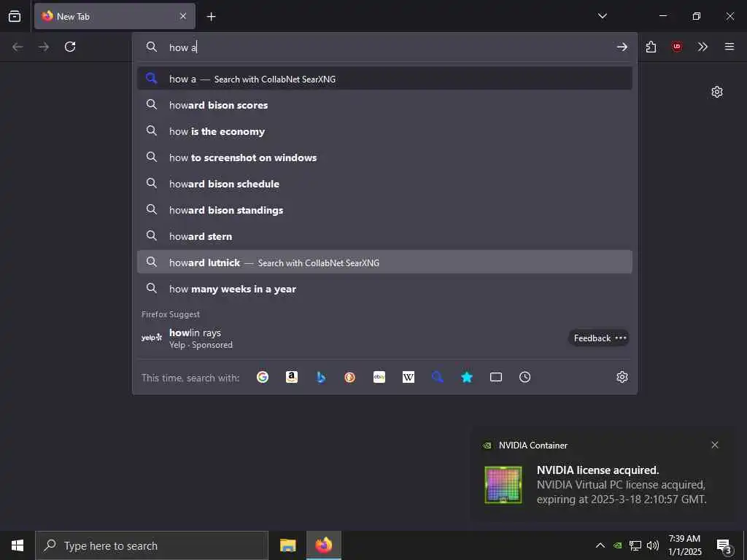
Task: Select the New Tab tab
Action: click(x=115, y=16)
